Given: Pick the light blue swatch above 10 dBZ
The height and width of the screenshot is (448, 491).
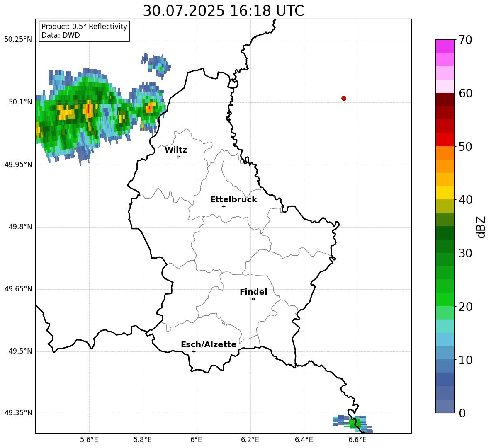Looking at the screenshot, I should click(x=445, y=353).
